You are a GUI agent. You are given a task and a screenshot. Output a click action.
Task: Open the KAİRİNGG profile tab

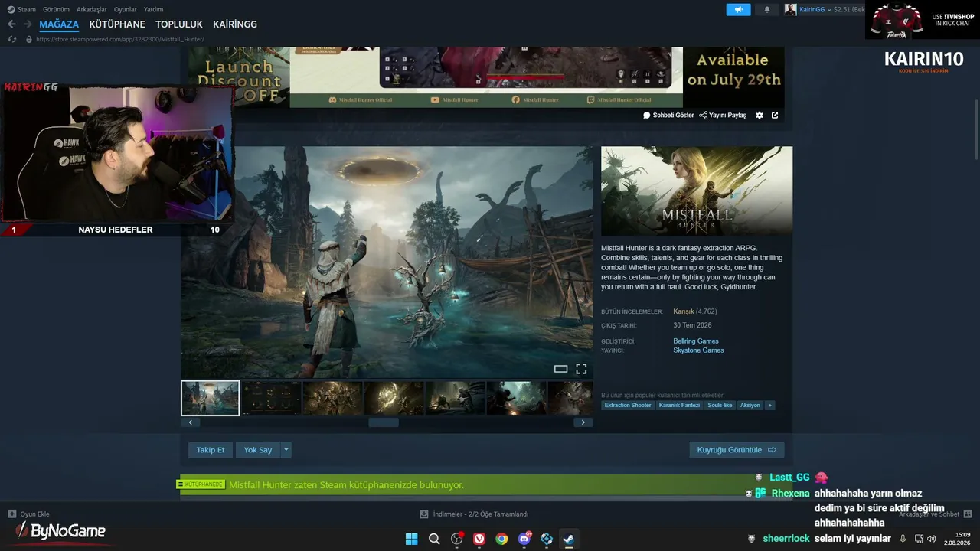point(235,24)
